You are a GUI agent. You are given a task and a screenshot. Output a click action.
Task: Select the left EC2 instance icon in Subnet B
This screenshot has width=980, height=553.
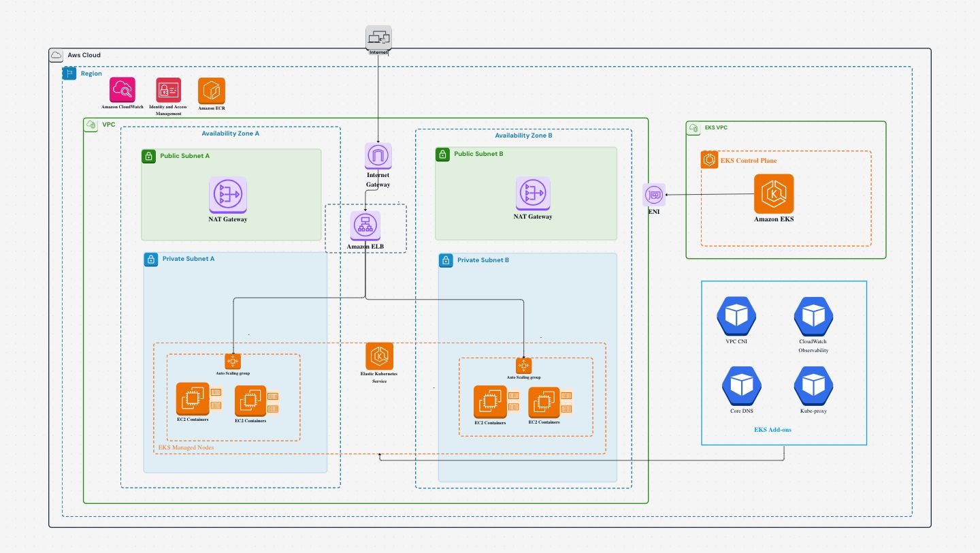click(490, 402)
